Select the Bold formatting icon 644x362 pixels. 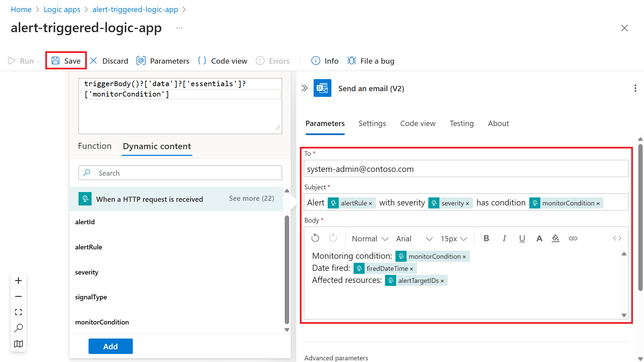pyautogui.click(x=487, y=238)
